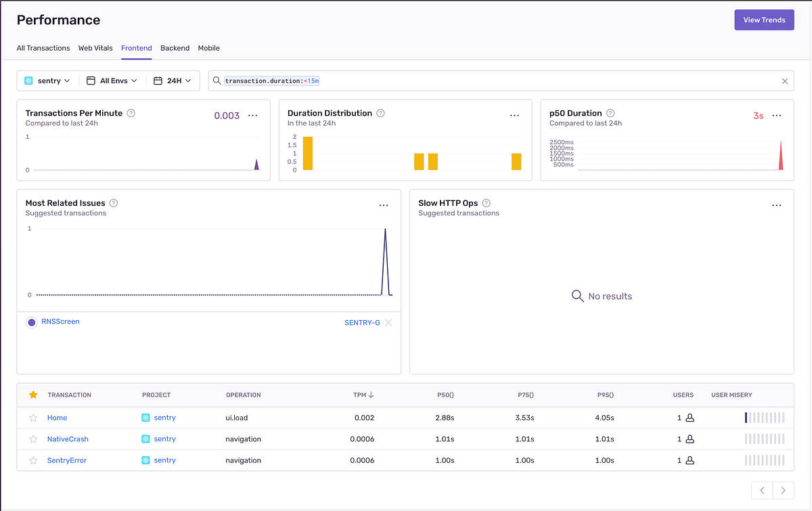Viewport: 812px width, 511px height.
Task: Open the sentry project dropdown
Action: pyautogui.click(x=47, y=81)
